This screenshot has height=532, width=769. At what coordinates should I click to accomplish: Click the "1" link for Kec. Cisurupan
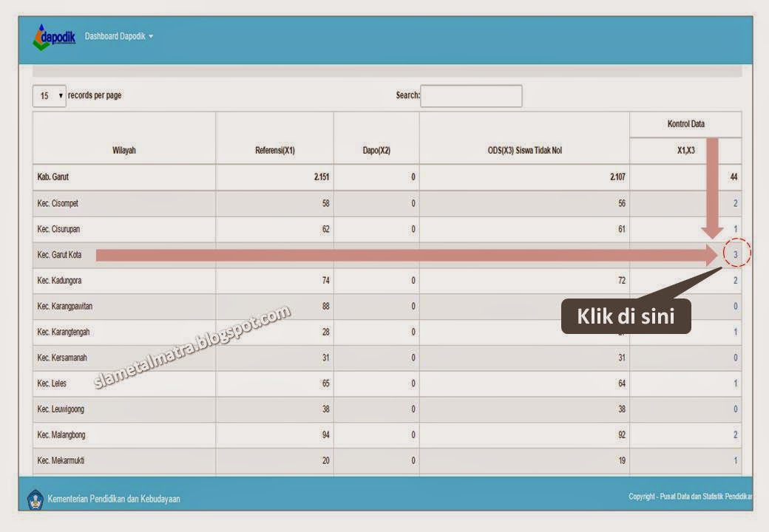(735, 228)
